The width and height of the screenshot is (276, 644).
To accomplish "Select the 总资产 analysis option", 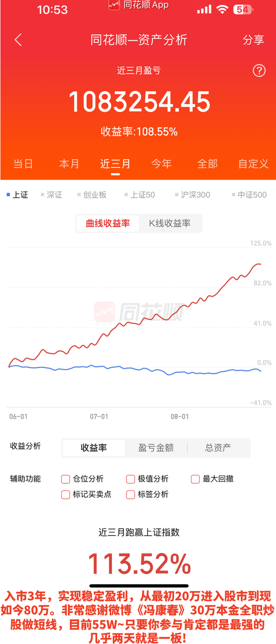I will point(218,447).
